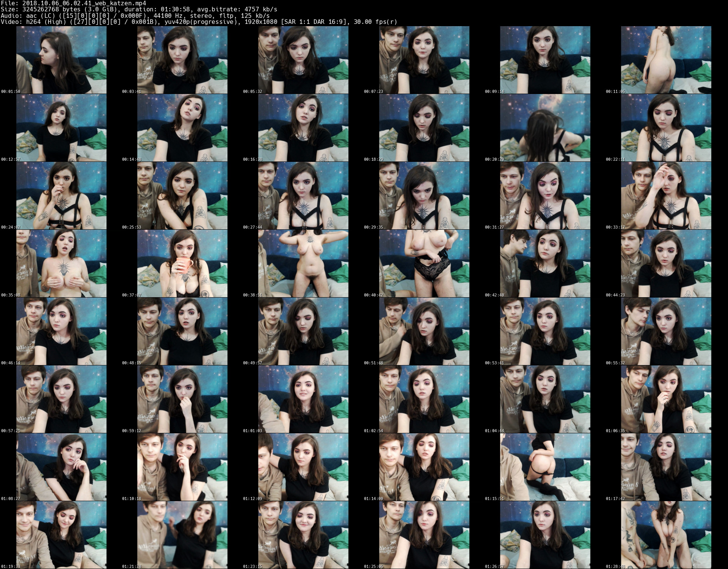Open the thumbnail stamped 01:06:35
Image resolution: width=728 pixels, height=569 pixels.
(x=666, y=399)
